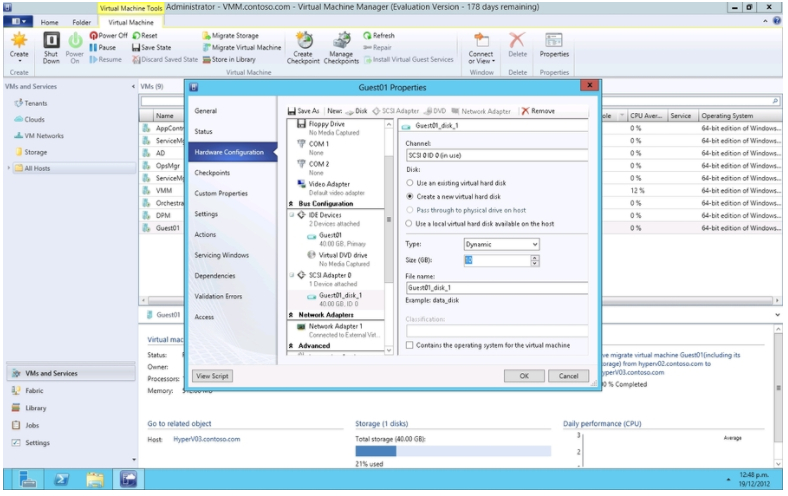The height and width of the screenshot is (496, 788).
Task: Open the Home ribbon tab
Action: click(49, 22)
